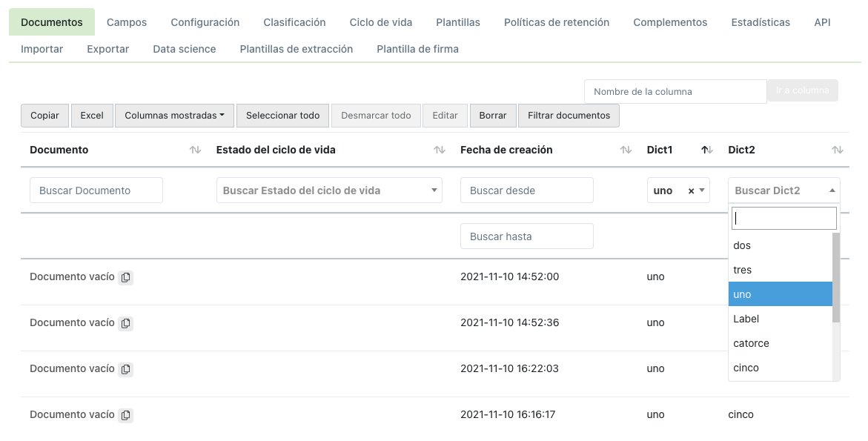Select 'catorce' in the Dict2 dropdown
Image resolution: width=868 pixels, height=441 pixels.
750,343
